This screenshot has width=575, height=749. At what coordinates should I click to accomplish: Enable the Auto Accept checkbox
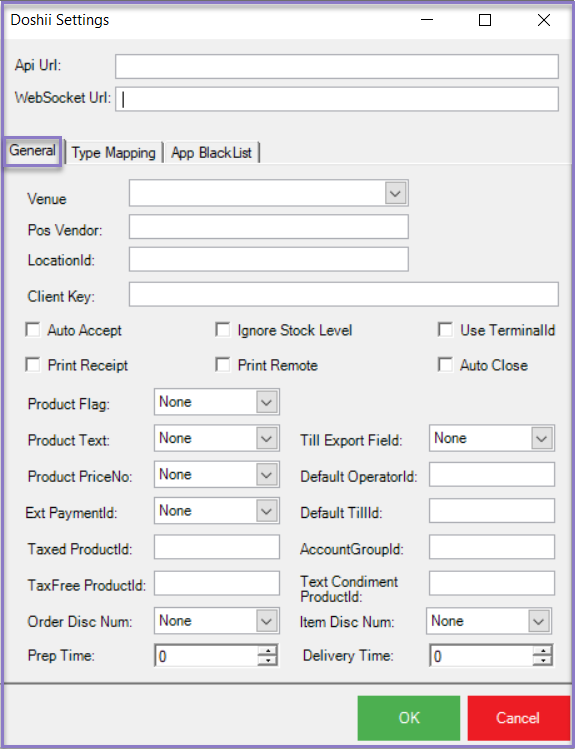click(x=33, y=330)
